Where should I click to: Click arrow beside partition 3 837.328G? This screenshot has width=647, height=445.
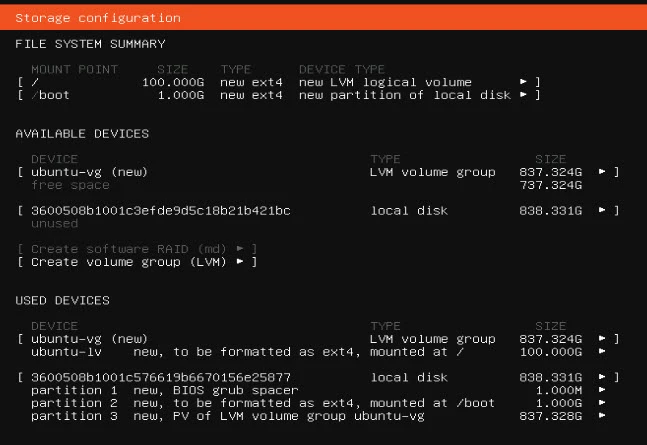[x=602, y=416]
